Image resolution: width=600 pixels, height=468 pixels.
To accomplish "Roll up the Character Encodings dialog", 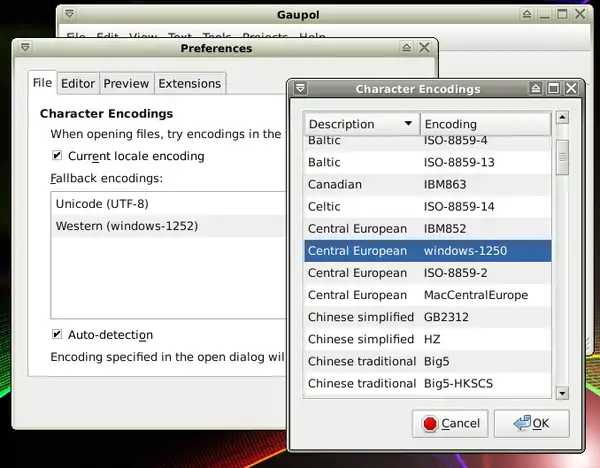I will (536, 89).
